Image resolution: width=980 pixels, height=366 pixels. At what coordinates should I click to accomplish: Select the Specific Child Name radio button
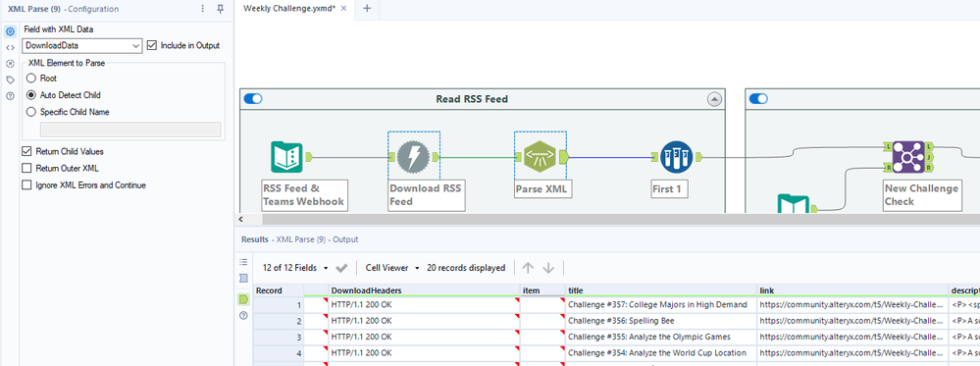(31, 112)
